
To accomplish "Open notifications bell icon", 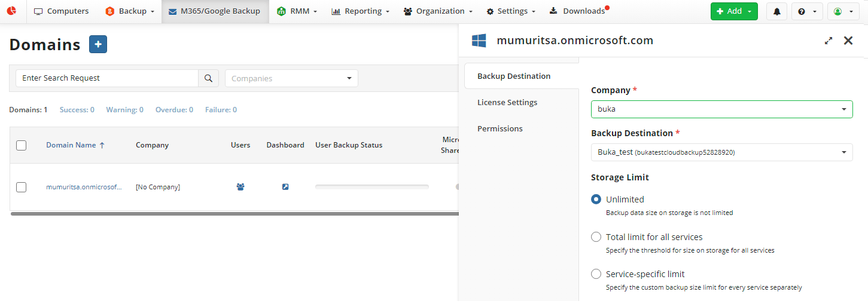I will tap(776, 11).
